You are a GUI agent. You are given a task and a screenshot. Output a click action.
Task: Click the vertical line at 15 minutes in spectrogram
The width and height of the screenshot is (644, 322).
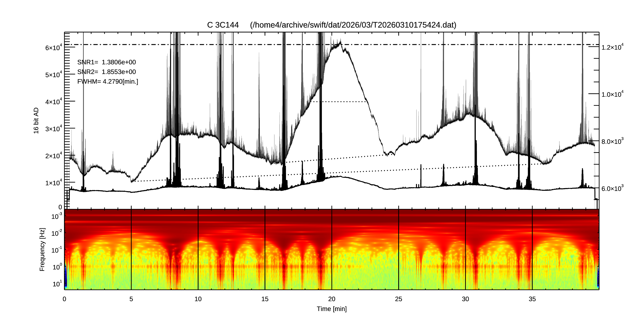click(x=265, y=250)
